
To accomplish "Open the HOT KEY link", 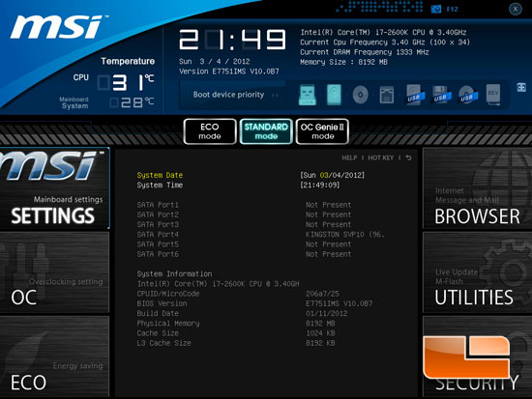I will pos(381,158).
